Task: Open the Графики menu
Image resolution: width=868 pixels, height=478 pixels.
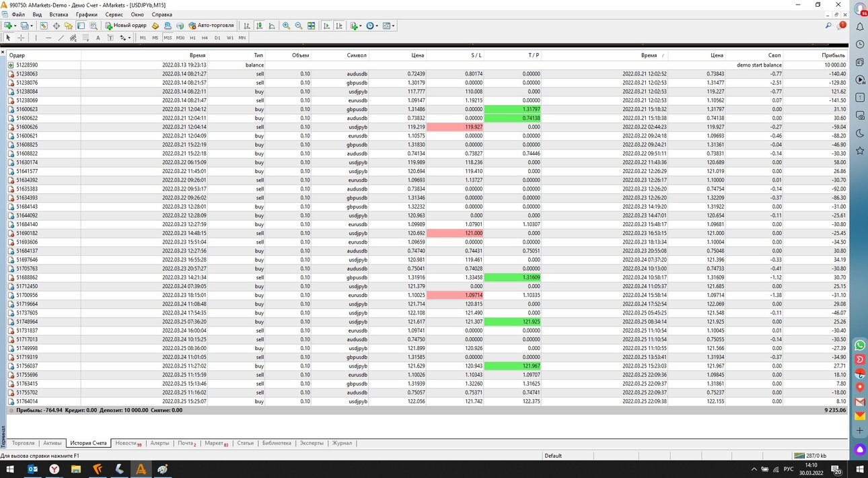Action: click(86, 14)
